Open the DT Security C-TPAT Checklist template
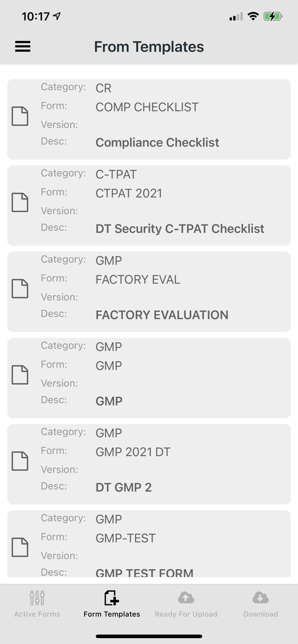The width and height of the screenshot is (298, 644). [x=149, y=205]
